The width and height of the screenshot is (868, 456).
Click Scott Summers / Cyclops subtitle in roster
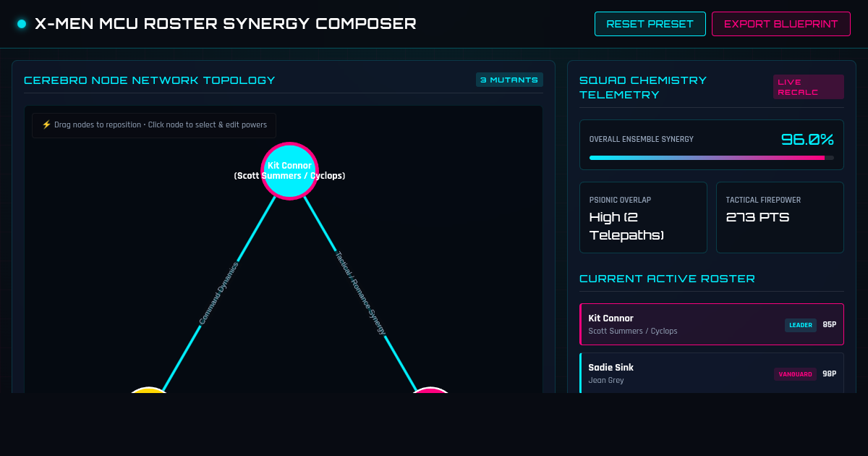[x=633, y=331]
